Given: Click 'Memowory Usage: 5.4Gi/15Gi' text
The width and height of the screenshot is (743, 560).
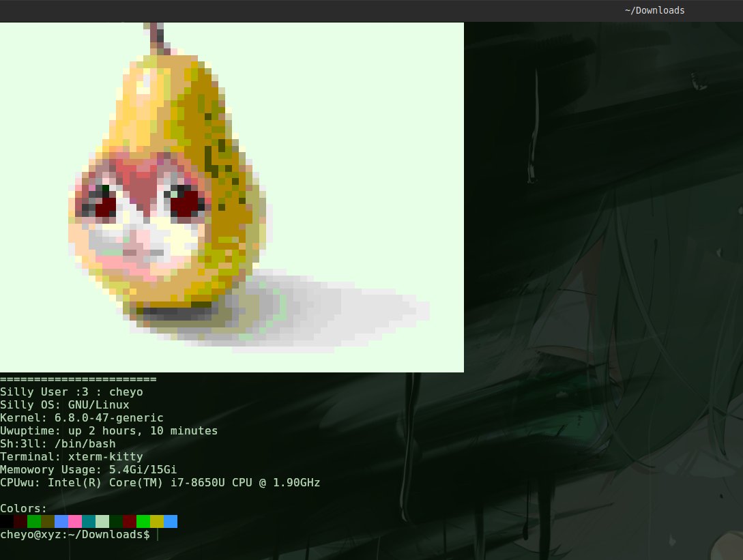Looking at the screenshot, I should pyautogui.click(x=89, y=469).
